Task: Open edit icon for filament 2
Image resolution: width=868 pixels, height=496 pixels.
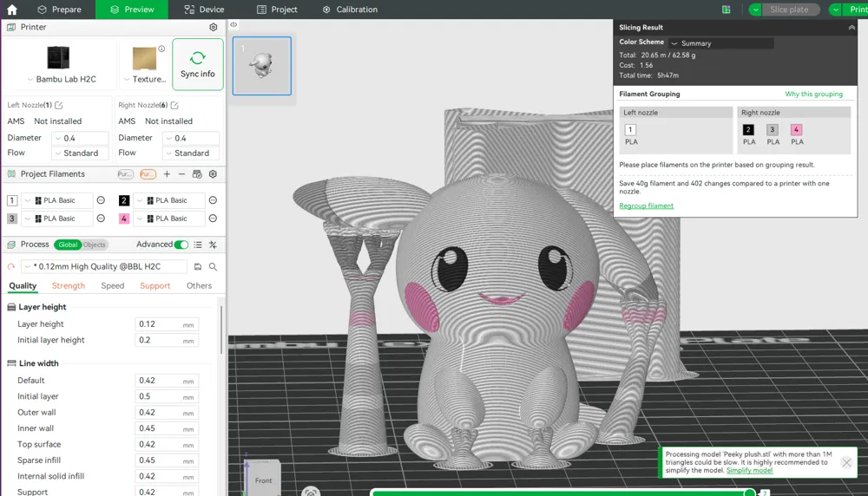Action: 213,200
